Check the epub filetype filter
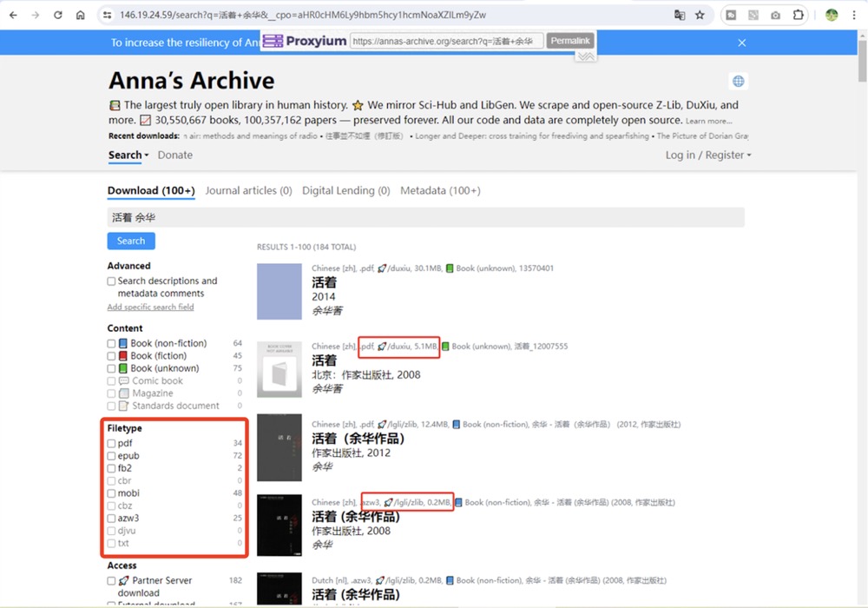 (x=111, y=456)
